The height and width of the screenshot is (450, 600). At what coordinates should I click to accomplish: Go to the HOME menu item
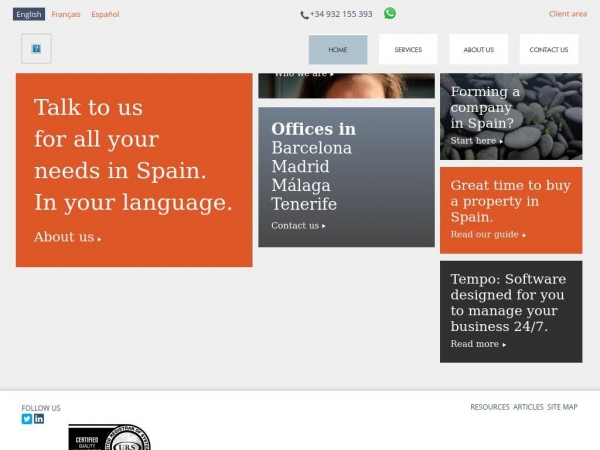[x=338, y=50]
